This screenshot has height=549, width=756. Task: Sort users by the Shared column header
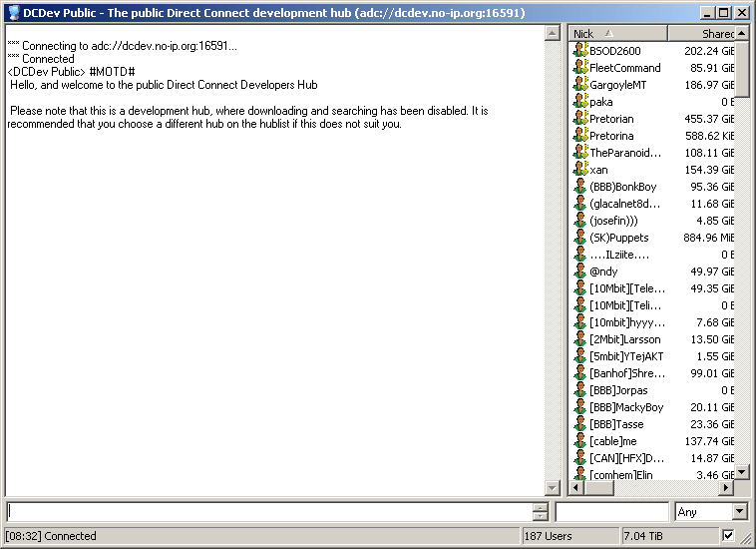pos(702,33)
